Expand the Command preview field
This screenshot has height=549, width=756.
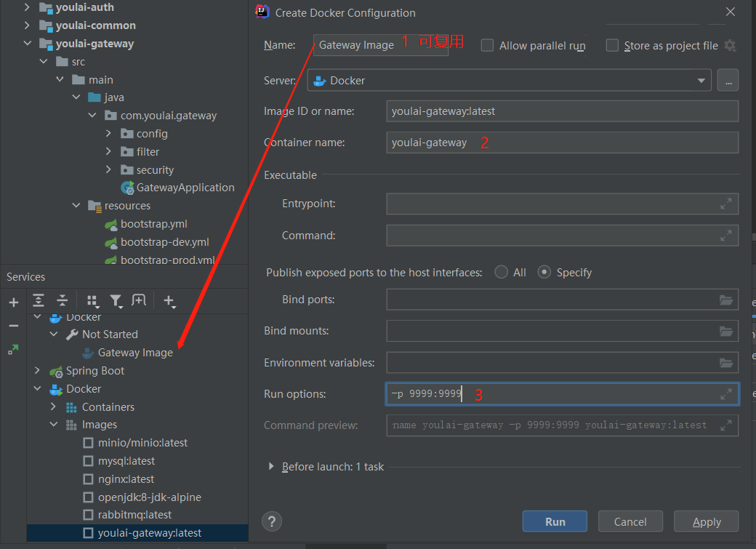point(726,425)
